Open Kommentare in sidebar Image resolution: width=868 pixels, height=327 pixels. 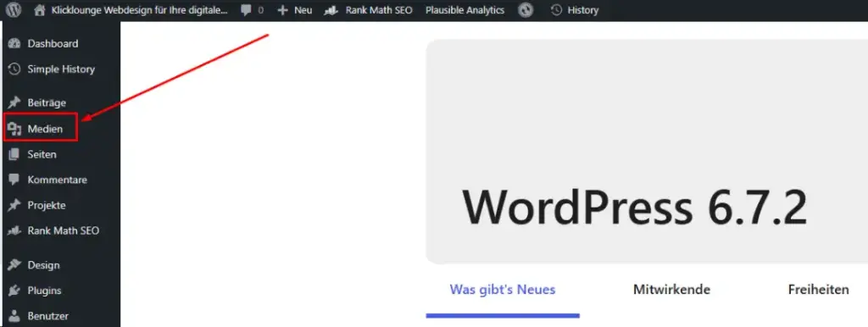pos(57,180)
